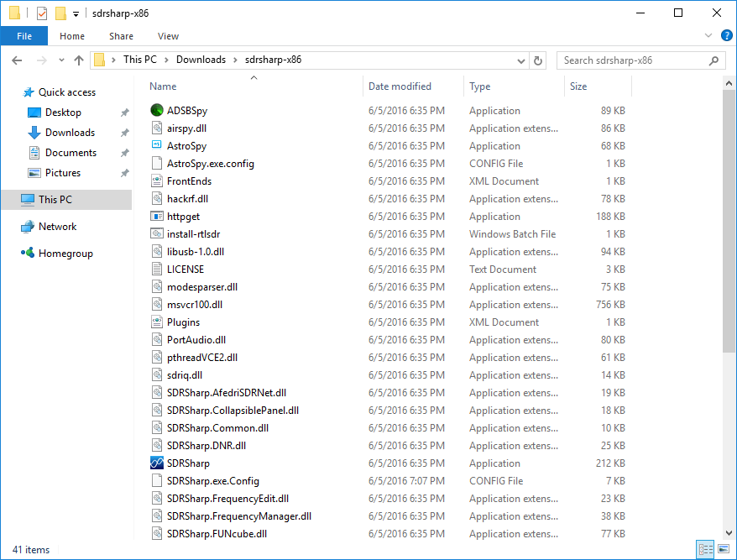
Task: Unpin Desktop using its pin icon
Action: tap(124, 113)
